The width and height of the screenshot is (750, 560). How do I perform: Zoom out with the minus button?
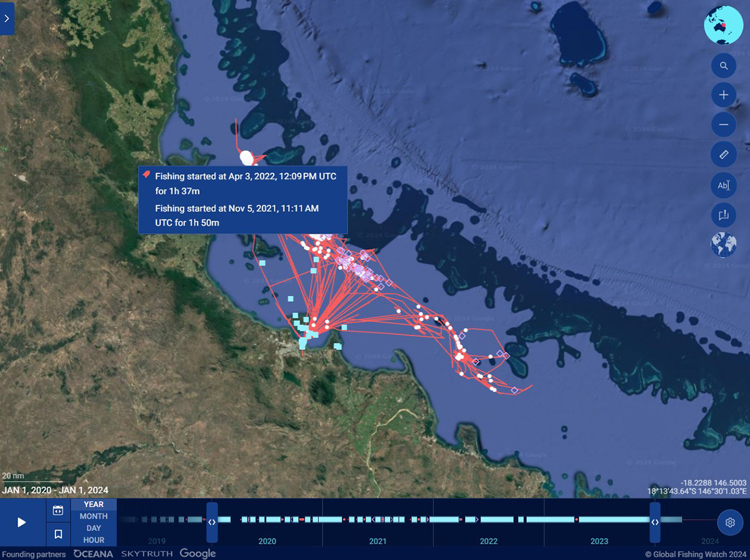[724, 124]
